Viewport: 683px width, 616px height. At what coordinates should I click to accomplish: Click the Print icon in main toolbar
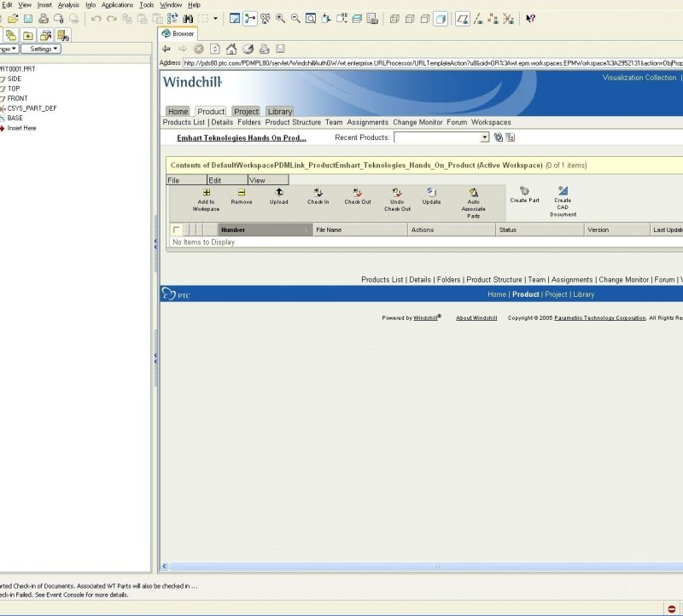[x=44, y=19]
